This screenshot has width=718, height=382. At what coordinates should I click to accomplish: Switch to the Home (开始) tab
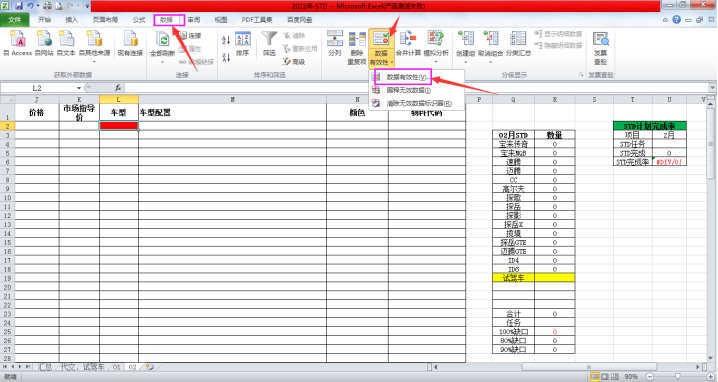click(x=44, y=20)
